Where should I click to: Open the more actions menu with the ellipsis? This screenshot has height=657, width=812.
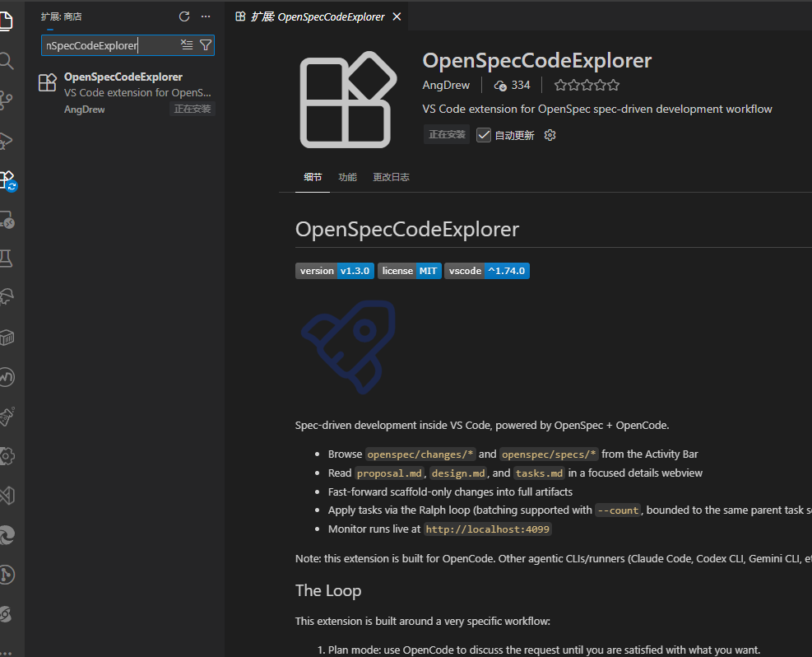(x=205, y=16)
